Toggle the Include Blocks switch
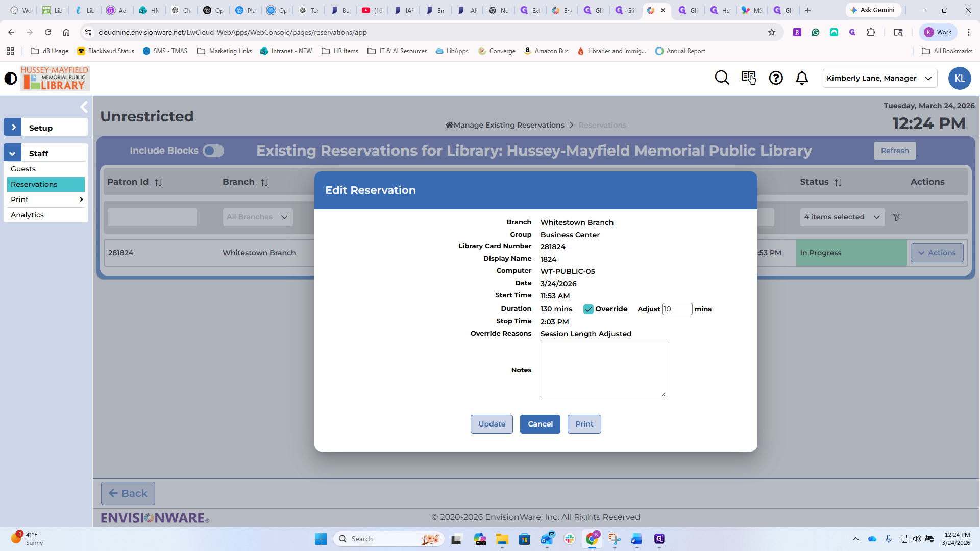 click(213, 151)
